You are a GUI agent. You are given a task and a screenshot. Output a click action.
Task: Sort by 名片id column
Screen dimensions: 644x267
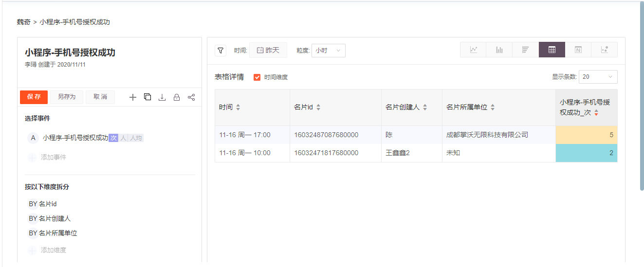[x=318, y=107]
